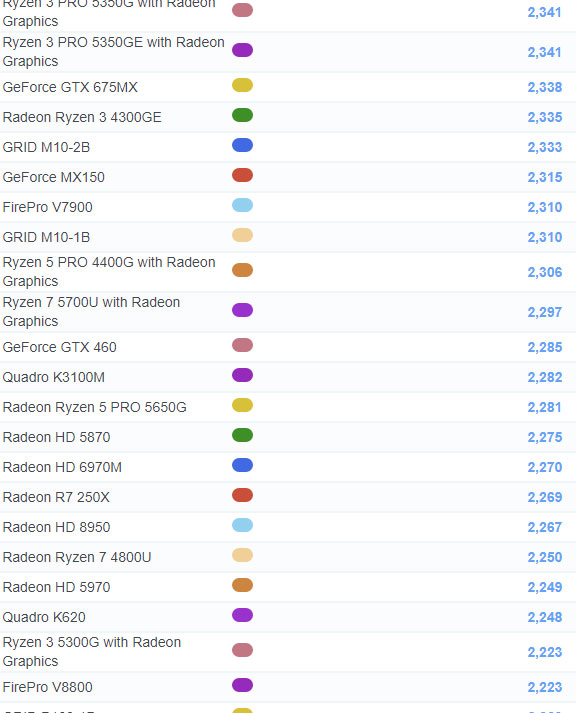The image size is (576, 713).
Task: Click score 2,282 for Quadro K3100M
Action: (x=545, y=377)
